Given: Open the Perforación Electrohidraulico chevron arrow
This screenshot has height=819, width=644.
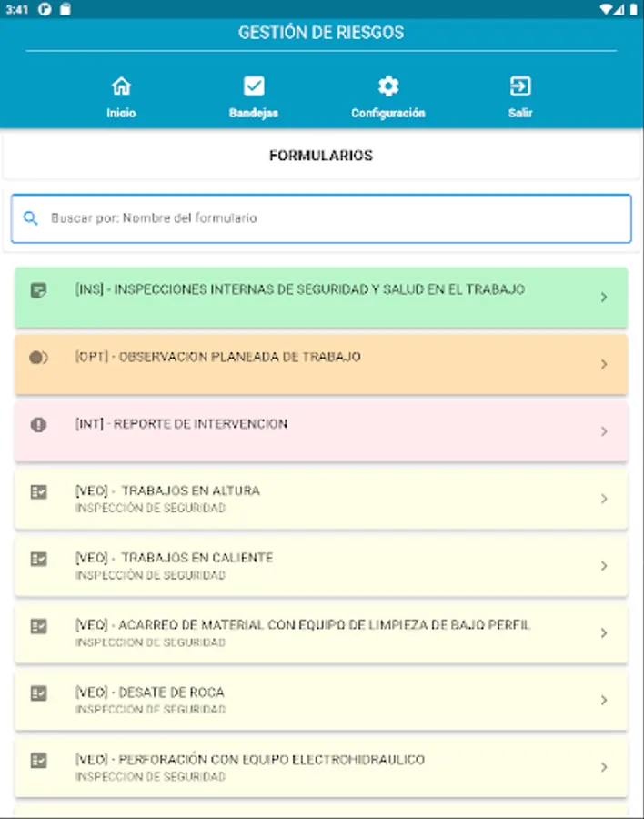Looking at the screenshot, I should [x=604, y=767].
